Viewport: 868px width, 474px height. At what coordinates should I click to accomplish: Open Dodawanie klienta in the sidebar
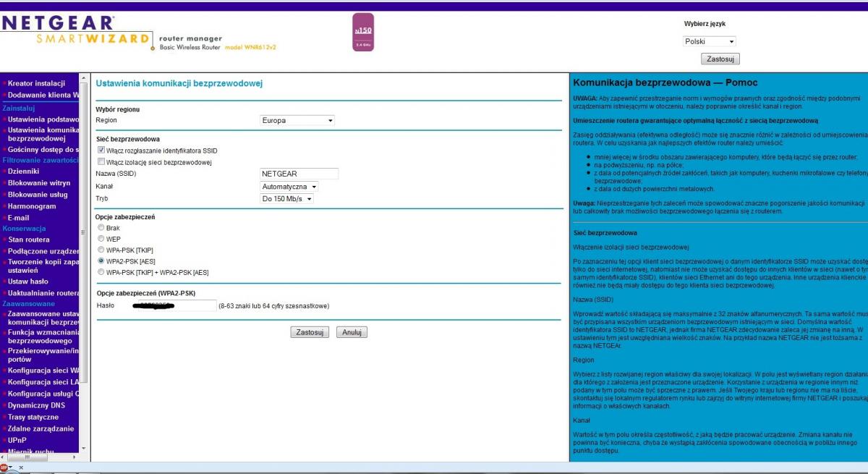click(43, 95)
